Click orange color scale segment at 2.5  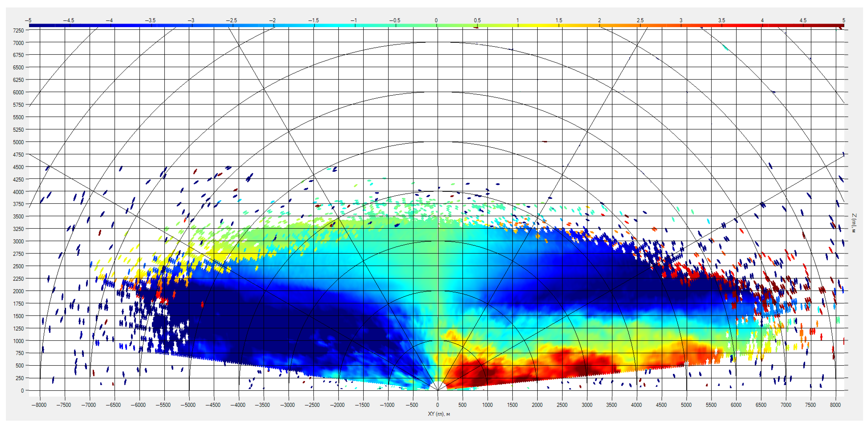pos(640,25)
